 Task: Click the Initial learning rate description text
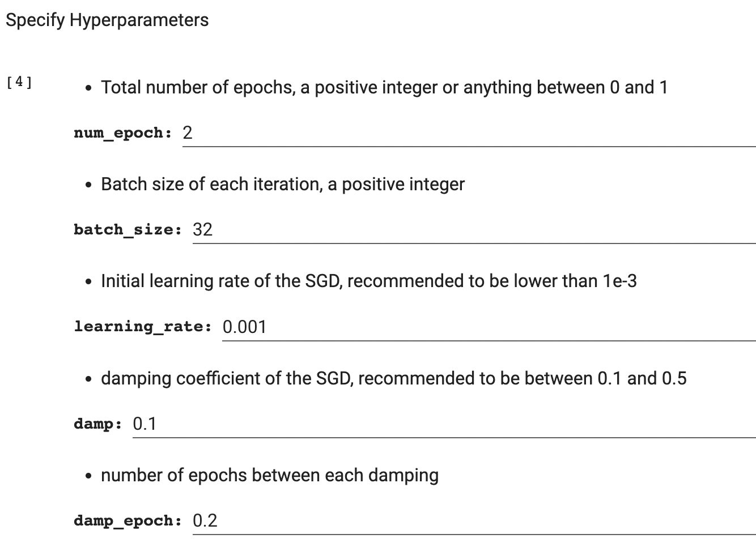pos(369,281)
